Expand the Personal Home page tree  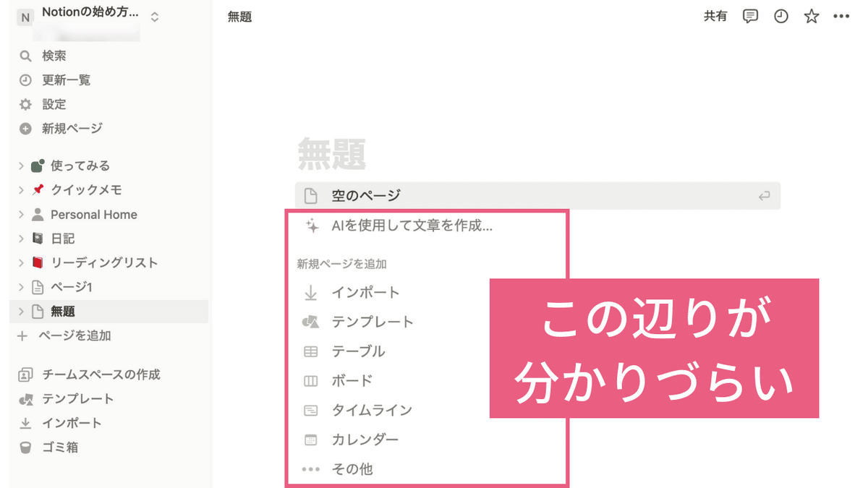(x=21, y=215)
